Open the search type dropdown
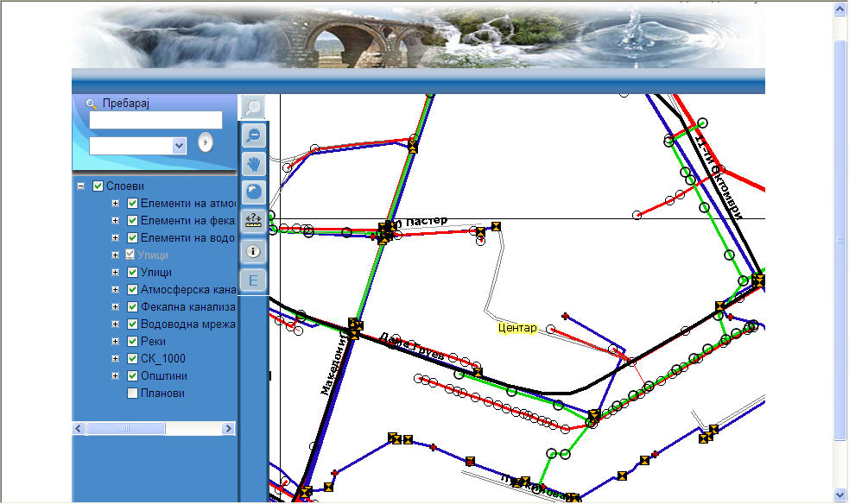The width and height of the screenshot is (849, 504). [x=178, y=145]
